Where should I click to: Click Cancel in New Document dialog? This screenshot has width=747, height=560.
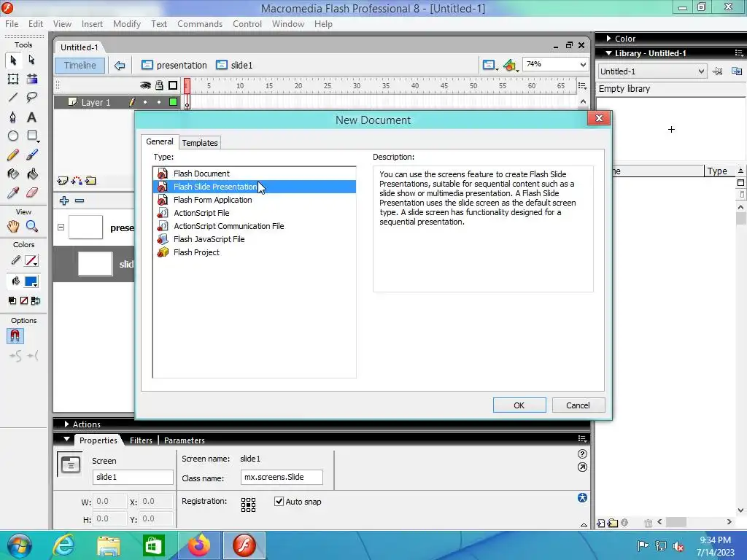(x=578, y=405)
